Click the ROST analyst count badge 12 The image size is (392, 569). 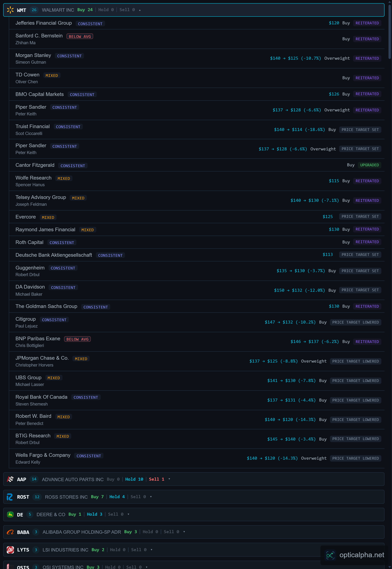click(x=37, y=497)
